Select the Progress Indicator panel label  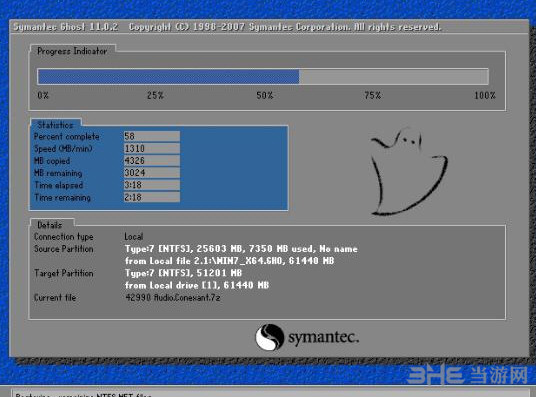72,51
